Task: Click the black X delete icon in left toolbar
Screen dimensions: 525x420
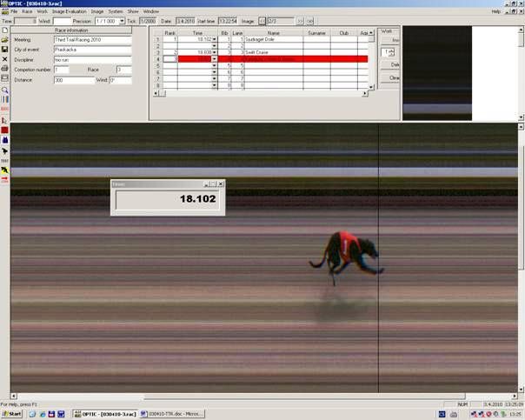Action: pos(4,59)
